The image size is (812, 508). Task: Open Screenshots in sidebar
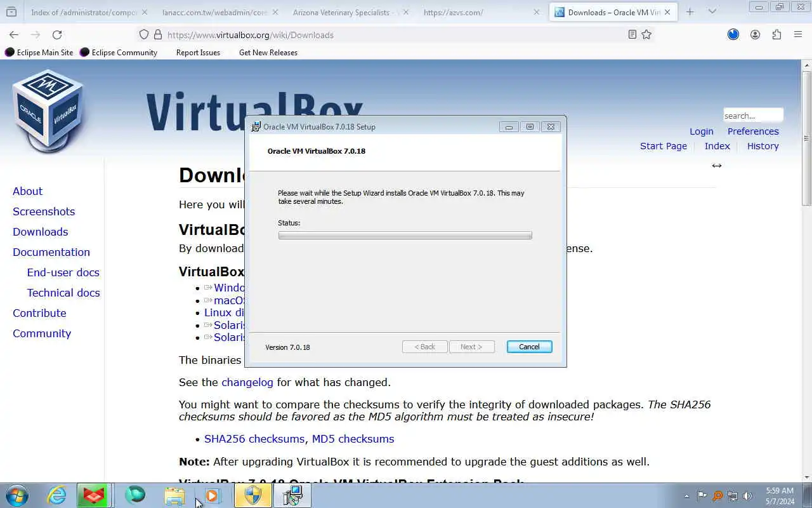coord(44,211)
